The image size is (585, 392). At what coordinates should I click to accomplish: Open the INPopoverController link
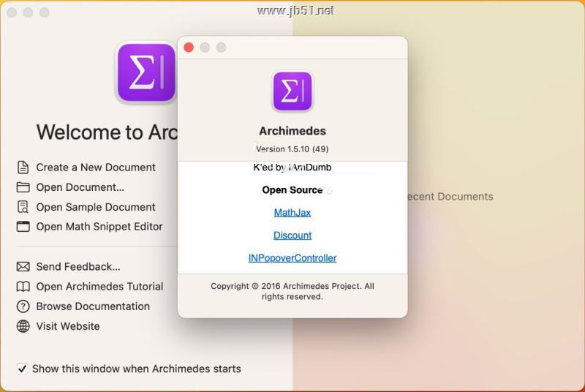pos(292,258)
